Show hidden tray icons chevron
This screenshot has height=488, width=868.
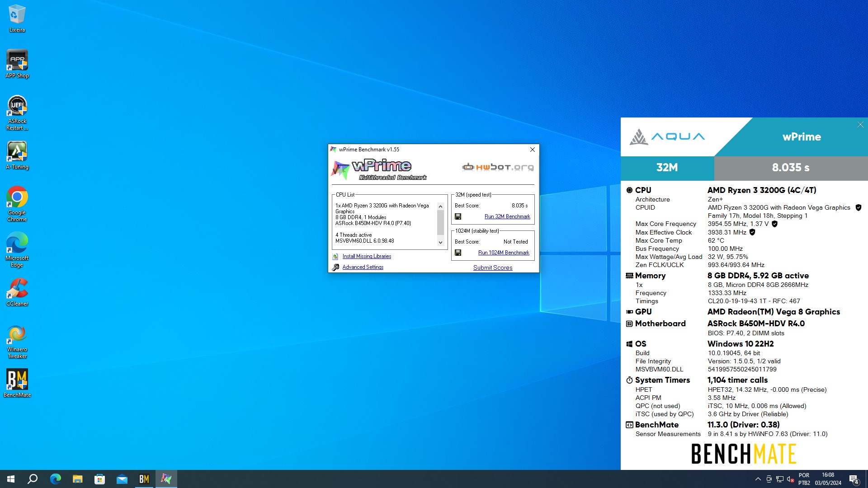pyautogui.click(x=758, y=479)
